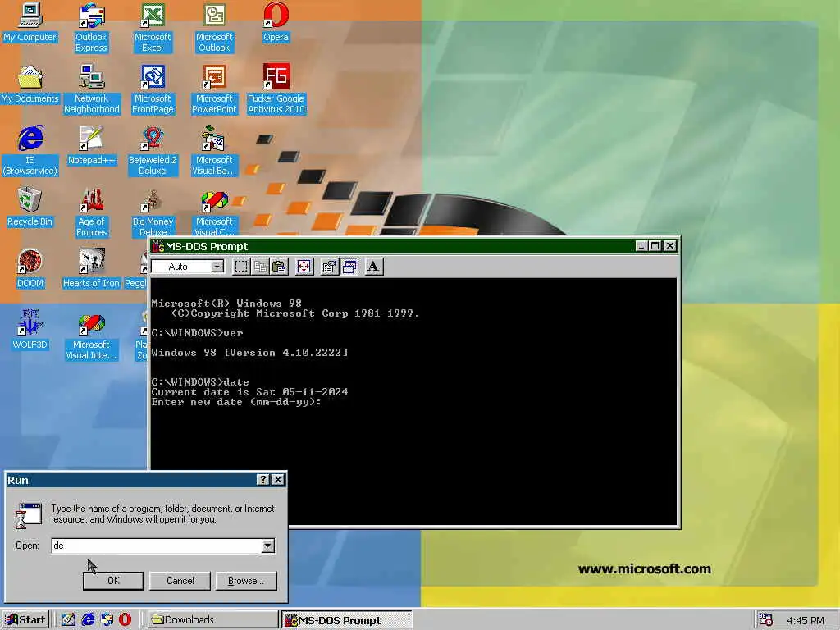Click Cancel in the Run dialog
Viewport: 840px width, 630px height.
click(180, 580)
